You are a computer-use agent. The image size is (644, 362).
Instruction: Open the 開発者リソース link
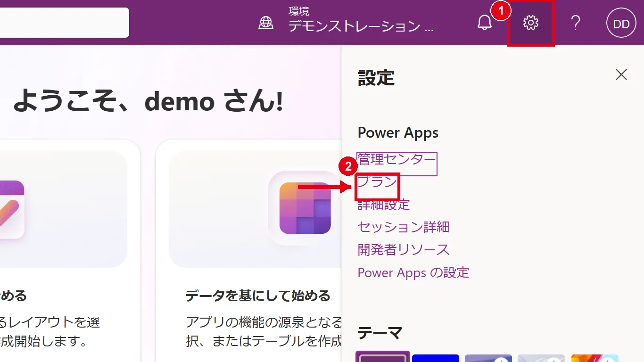404,250
